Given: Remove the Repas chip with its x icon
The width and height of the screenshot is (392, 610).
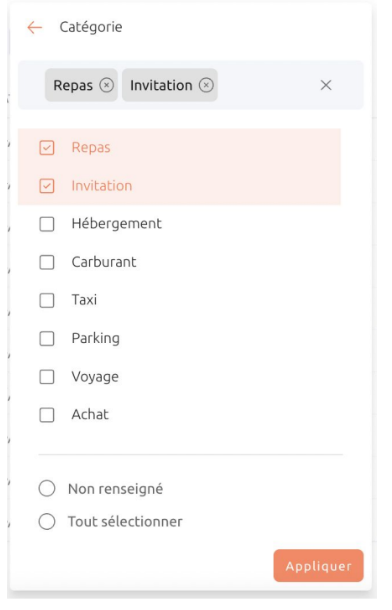Looking at the screenshot, I should [107, 85].
